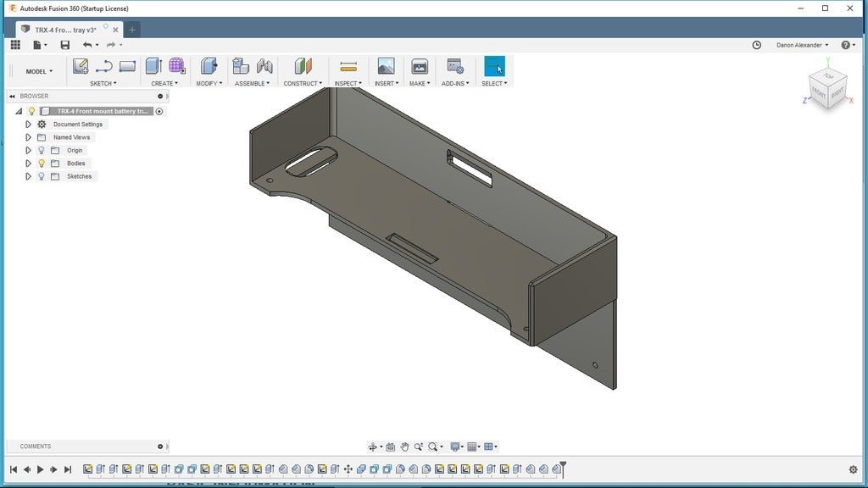
Task: Toggle the Browser panel pin dot
Action: 160,97
